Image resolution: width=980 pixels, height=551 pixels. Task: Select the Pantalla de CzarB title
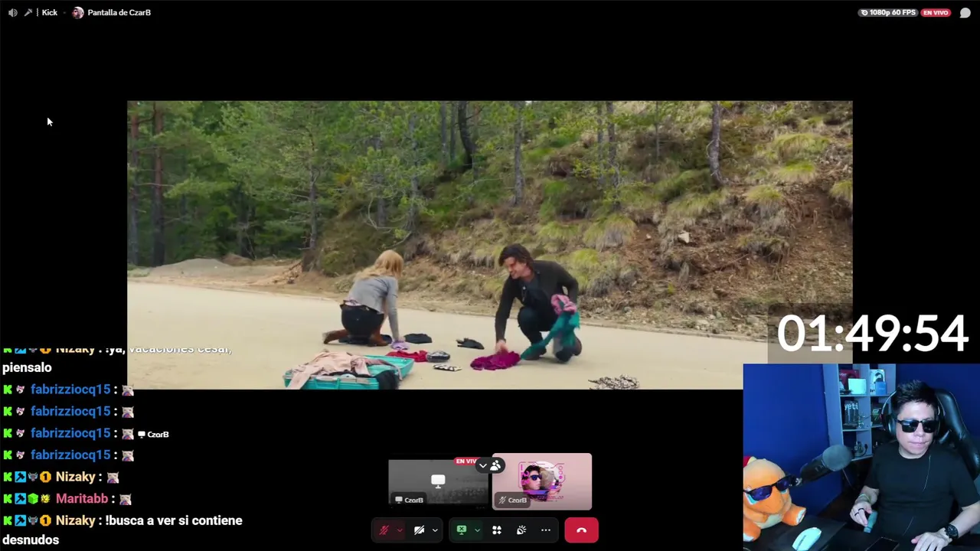pyautogui.click(x=119, y=12)
